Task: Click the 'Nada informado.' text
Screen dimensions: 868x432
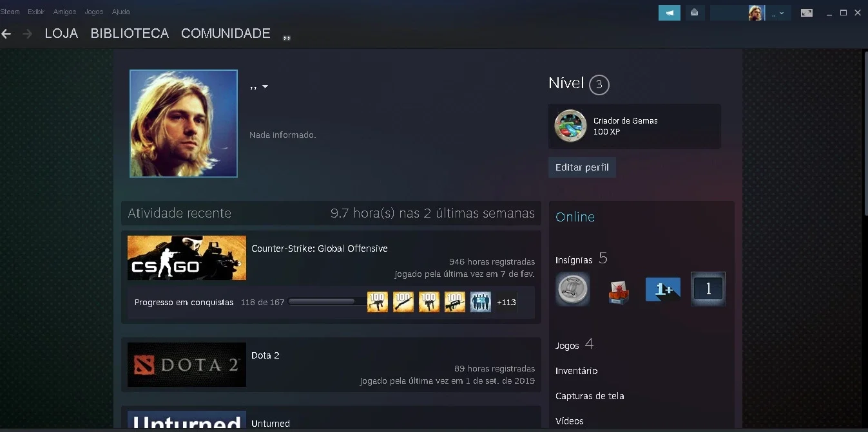Action: (283, 135)
